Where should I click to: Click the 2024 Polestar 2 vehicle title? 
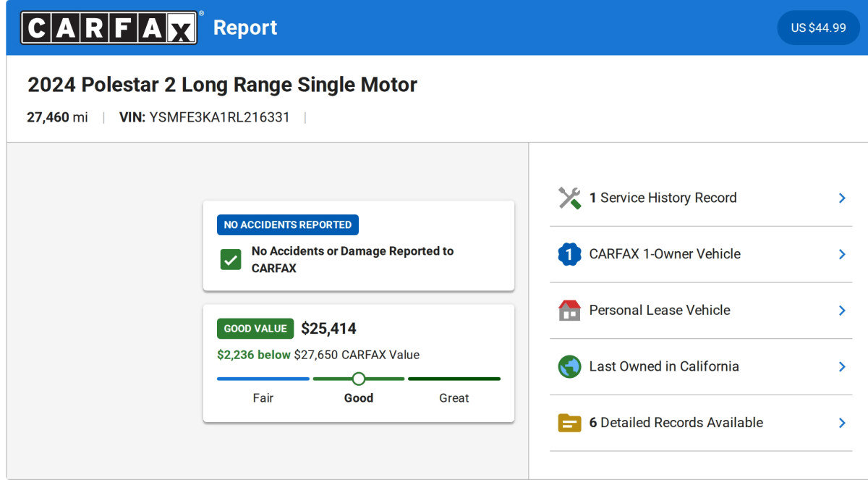coord(222,85)
